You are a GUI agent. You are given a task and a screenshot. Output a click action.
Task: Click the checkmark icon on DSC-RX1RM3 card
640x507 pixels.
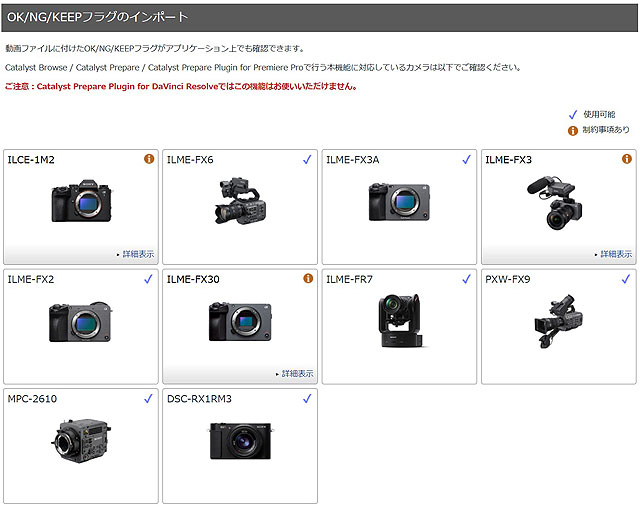tap(308, 398)
